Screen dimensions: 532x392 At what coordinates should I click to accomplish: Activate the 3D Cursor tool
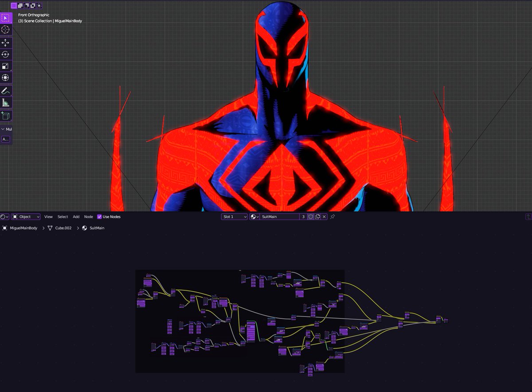[x=6, y=30]
